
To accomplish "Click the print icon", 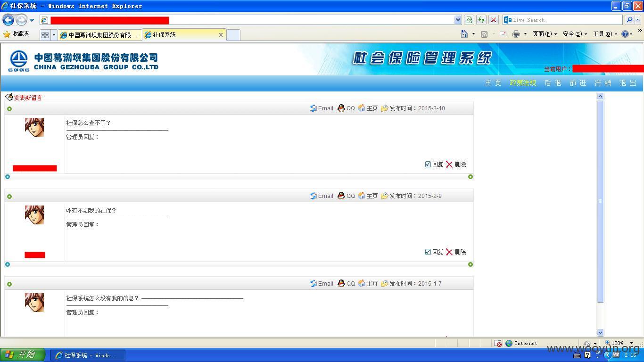I will pos(516,34).
